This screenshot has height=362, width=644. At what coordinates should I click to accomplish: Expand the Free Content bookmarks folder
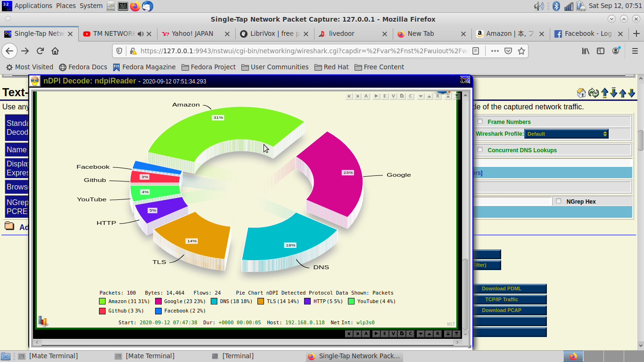379,67
